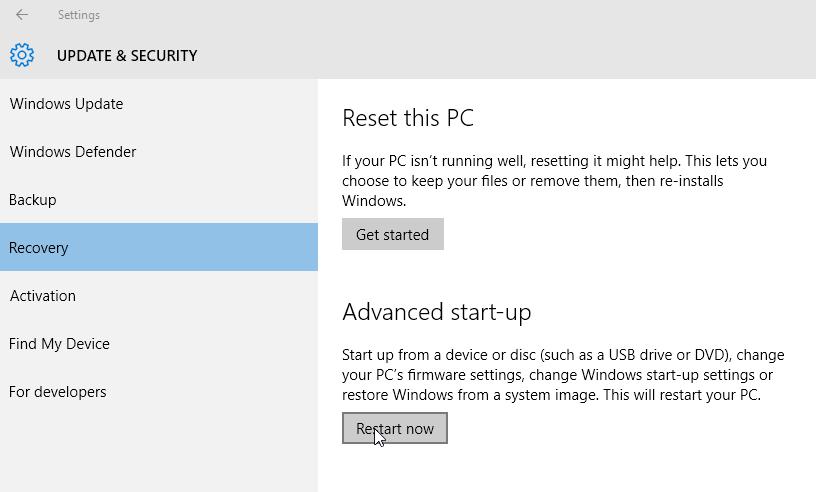Click the Advanced start-up heading

[436, 312]
